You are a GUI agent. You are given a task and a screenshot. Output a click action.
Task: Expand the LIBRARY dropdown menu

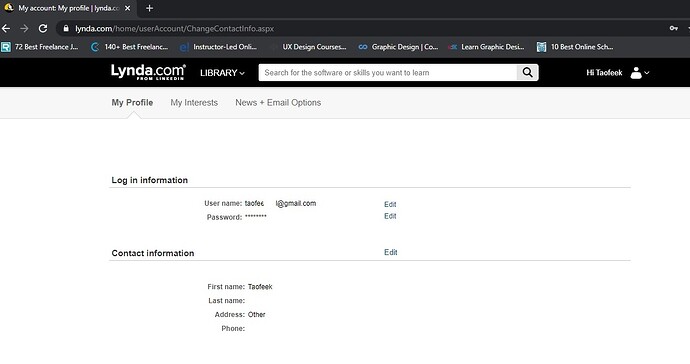pyautogui.click(x=222, y=73)
